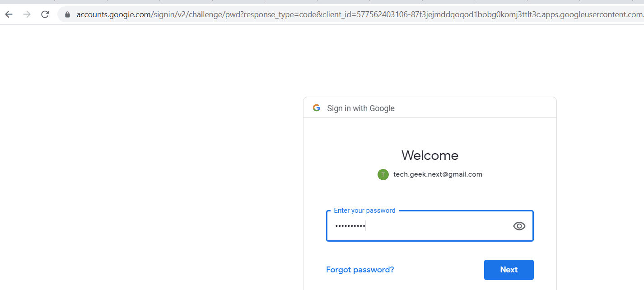Click the Welcome heading text

coord(430,155)
